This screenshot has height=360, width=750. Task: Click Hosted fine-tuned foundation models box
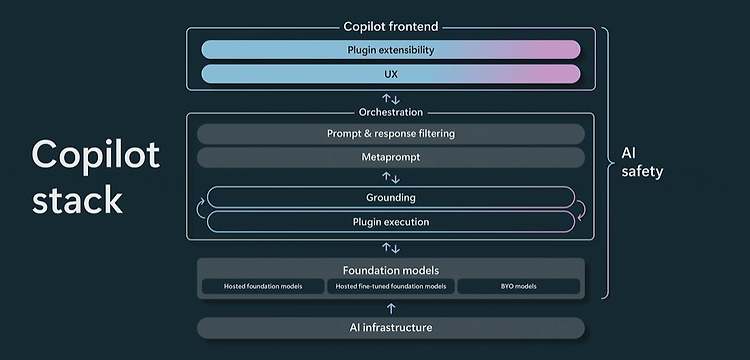[390, 286]
